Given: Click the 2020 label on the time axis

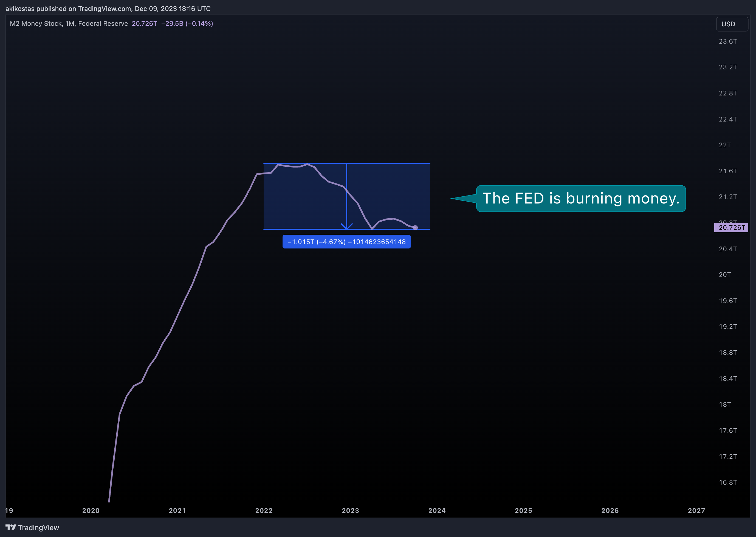Looking at the screenshot, I should tap(91, 511).
